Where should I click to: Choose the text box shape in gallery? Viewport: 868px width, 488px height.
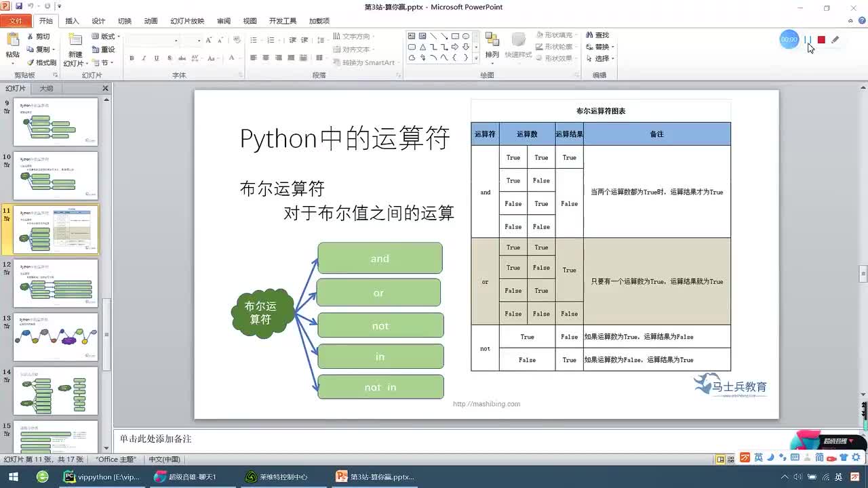coord(412,36)
